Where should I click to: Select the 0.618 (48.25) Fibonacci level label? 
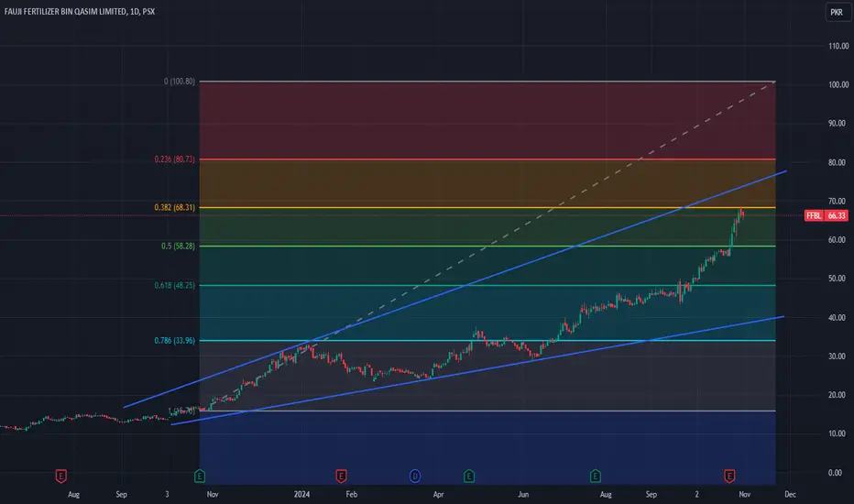click(x=174, y=285)
